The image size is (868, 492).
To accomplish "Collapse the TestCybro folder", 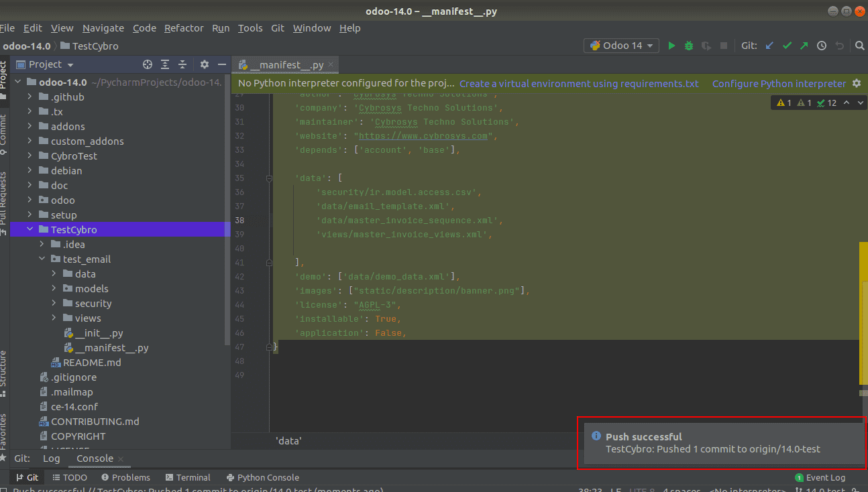I will point(30,230).
